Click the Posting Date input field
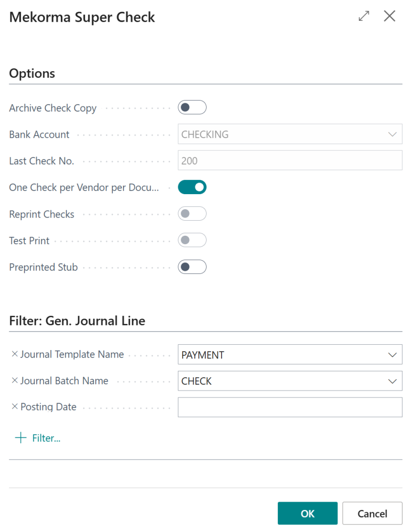The width and height of the screenshot is (411, 532). [290, 406]
